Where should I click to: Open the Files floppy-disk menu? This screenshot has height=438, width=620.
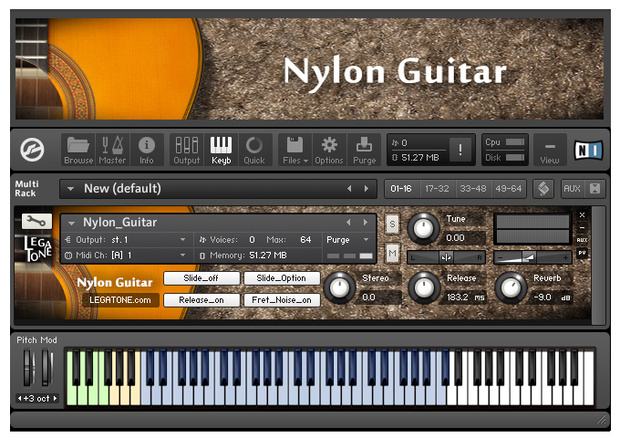(295, 150)
